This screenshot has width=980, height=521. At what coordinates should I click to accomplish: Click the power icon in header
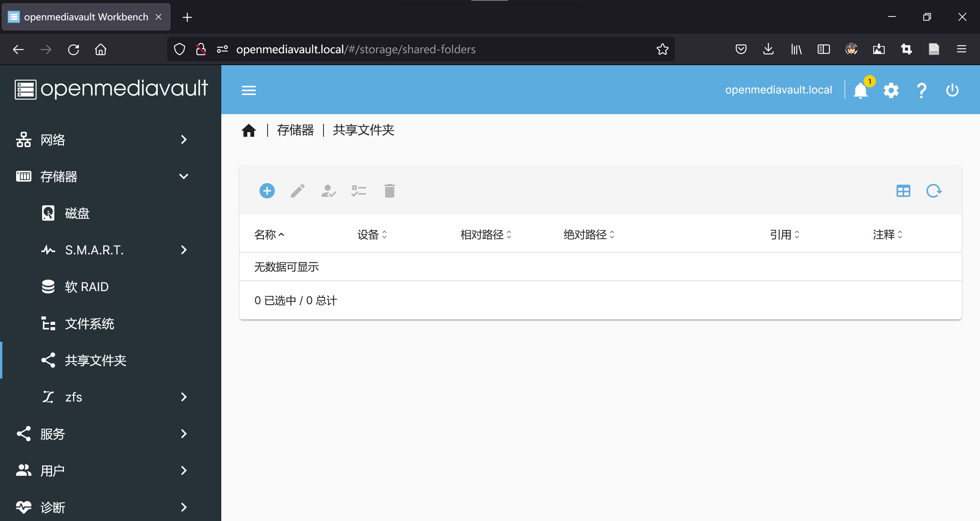click(952, 90)
